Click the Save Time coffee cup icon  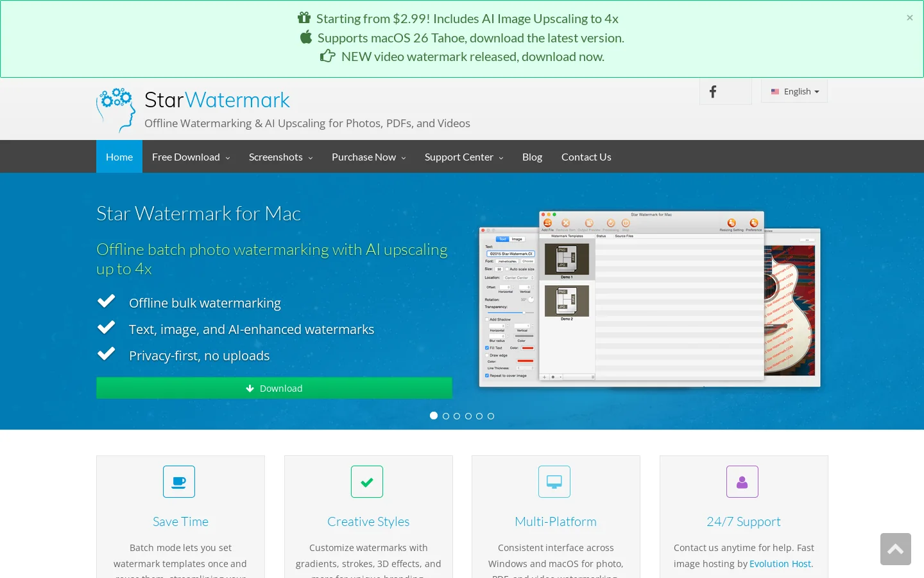pyautogui.click(x=179, y=482)
